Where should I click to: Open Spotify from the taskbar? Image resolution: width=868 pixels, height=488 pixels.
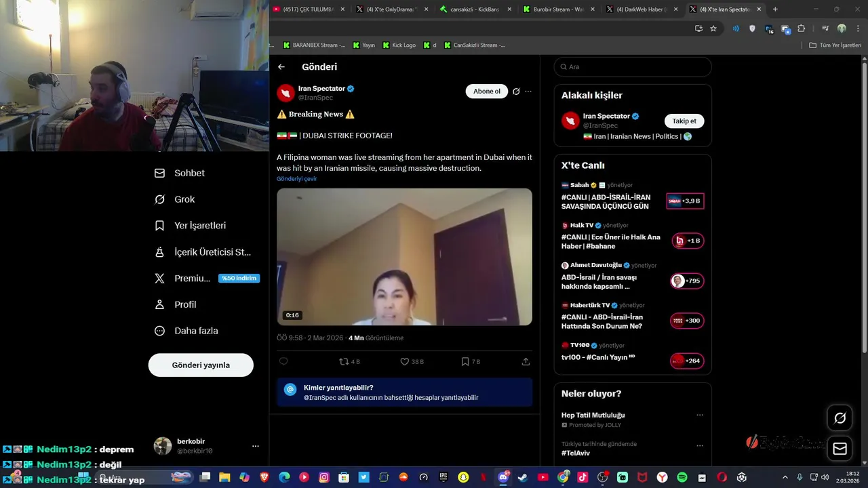pyautogui.click(x=682, y=477)
